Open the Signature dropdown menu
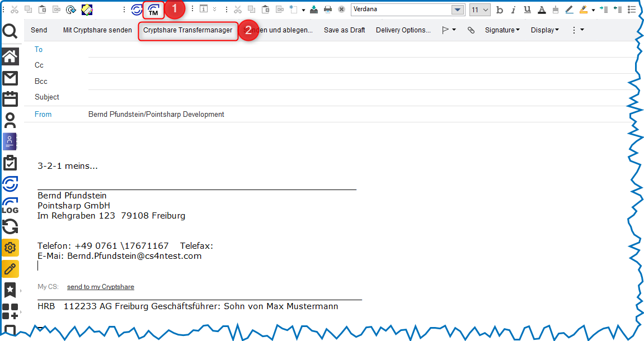This screenshot has height=341, width=644. pos(502,30)
